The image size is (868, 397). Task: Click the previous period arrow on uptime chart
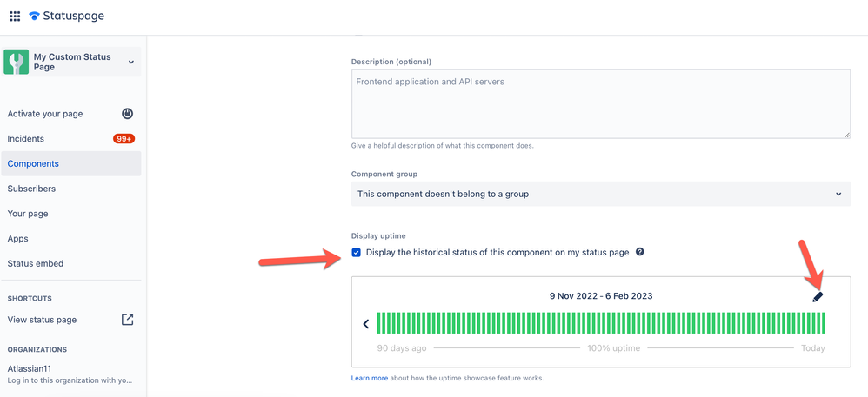[x=366, y=324]
